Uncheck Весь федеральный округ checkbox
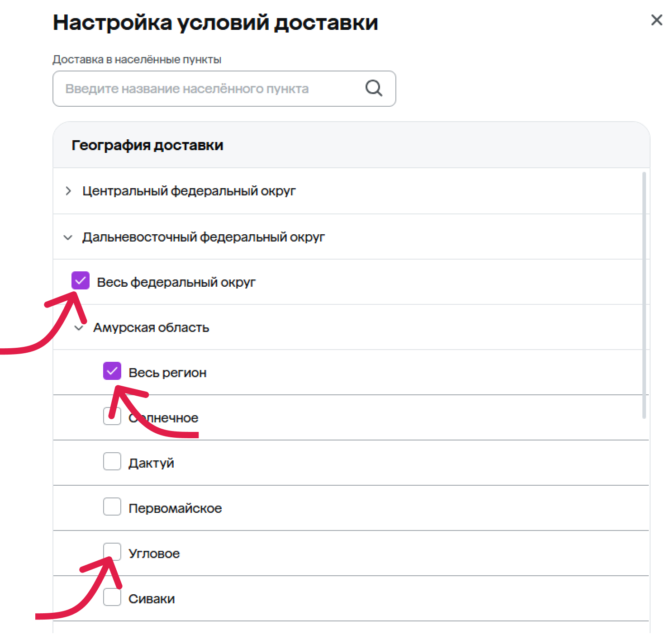The width and height of the screenshot is (670, 644). tap(81, 280)
